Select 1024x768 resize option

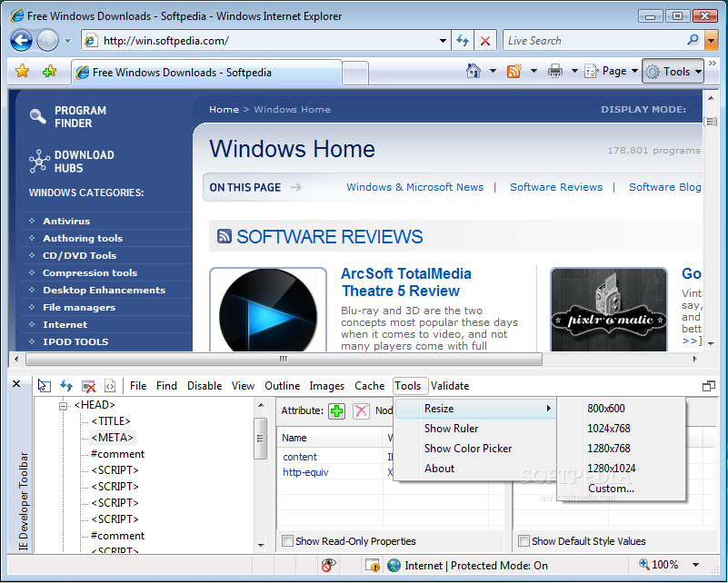(x=622, y=428)
